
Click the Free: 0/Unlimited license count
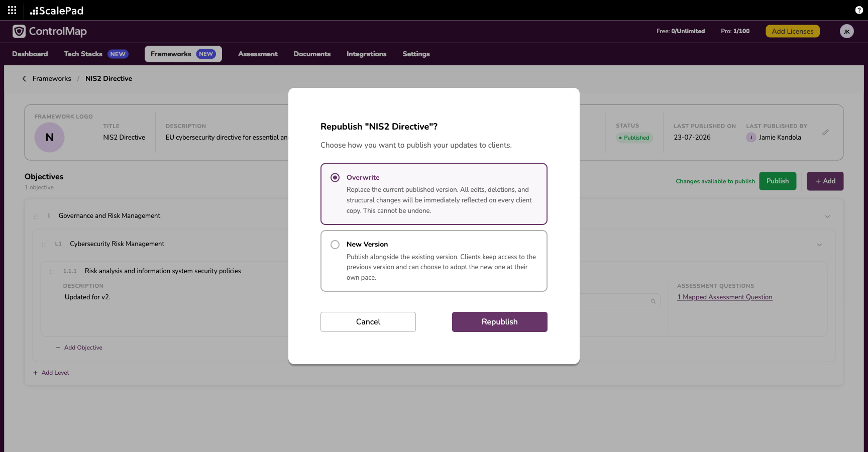tap(681, 31)
